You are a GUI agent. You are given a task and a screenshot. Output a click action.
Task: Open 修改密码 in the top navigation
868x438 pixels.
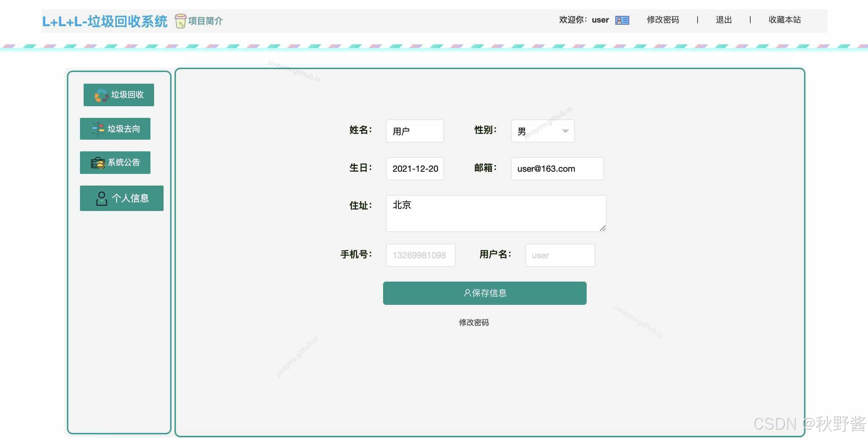(663, 20)
